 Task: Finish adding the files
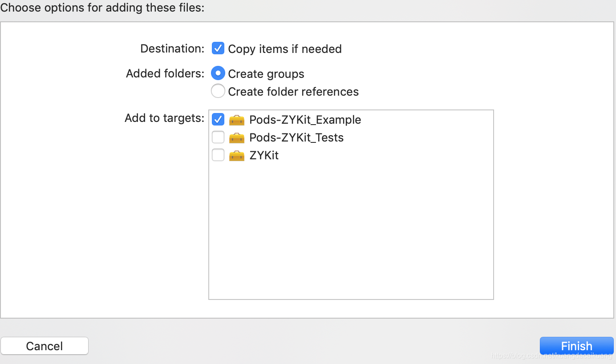click(x=577, y=346)
